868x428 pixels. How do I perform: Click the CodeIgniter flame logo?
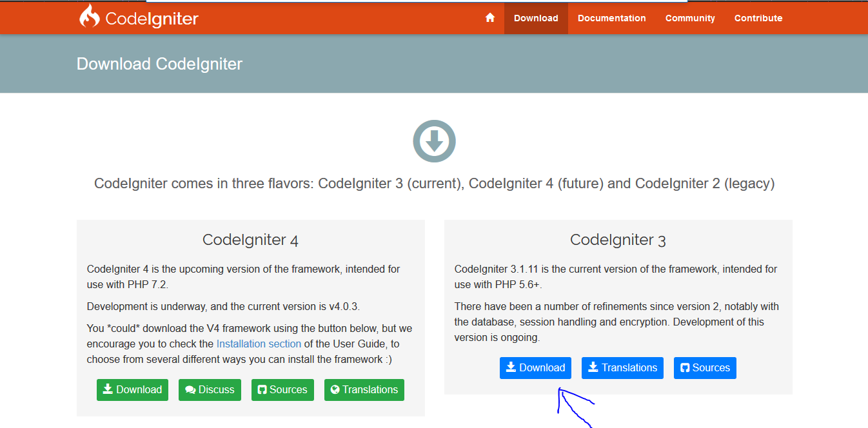tap(89, 16)
